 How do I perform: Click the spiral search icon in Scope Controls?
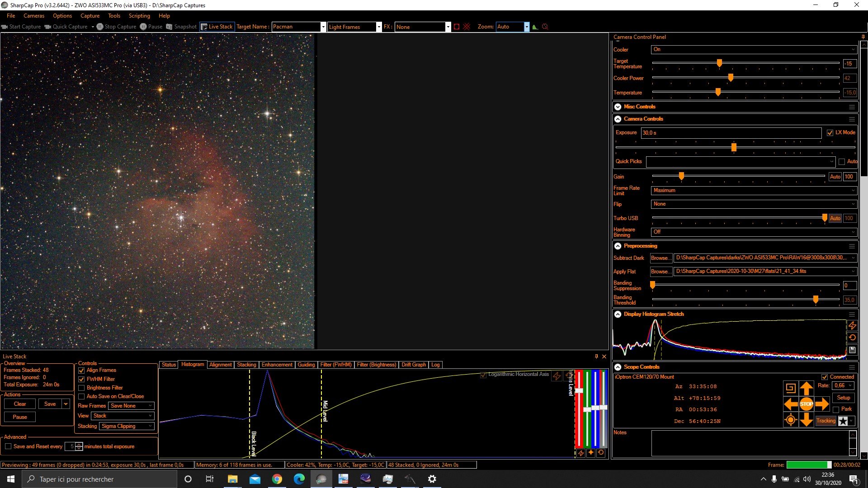(x=790, y=388)
